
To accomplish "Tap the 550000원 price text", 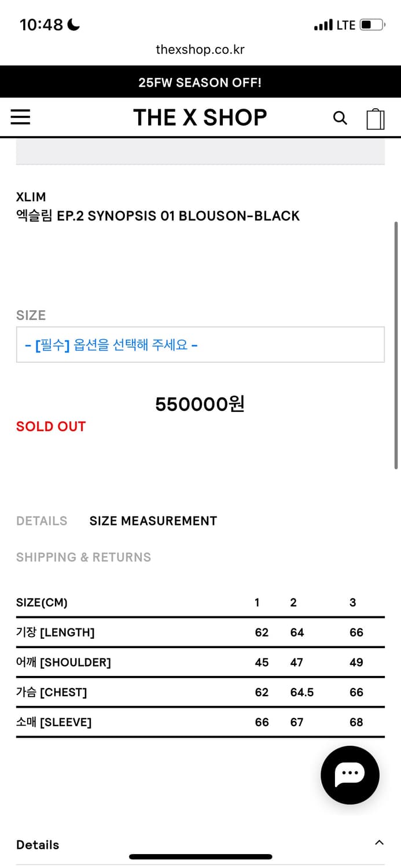I will (200, 404).
